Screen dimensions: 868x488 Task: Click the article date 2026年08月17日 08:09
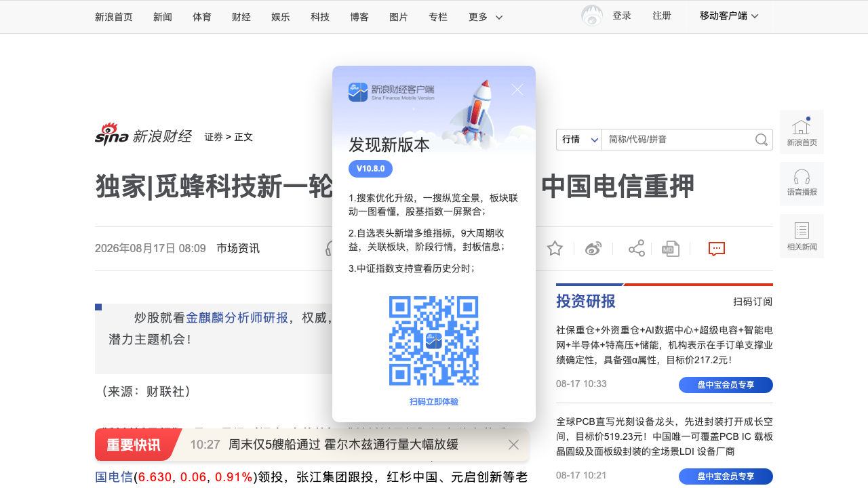[151, 248]
